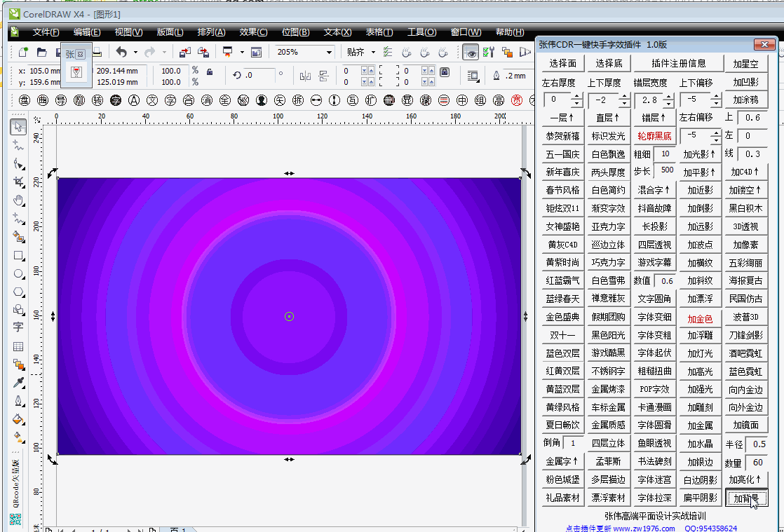Select the Rectangle tool
Image resolution: width=784 pixels, height=532 pixels.
[18, 255]
